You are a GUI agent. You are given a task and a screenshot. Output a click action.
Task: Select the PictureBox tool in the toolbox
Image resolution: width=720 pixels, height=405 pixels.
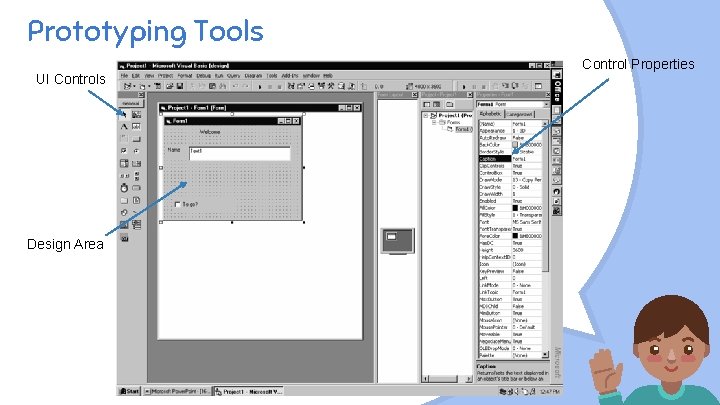(136, 114)
